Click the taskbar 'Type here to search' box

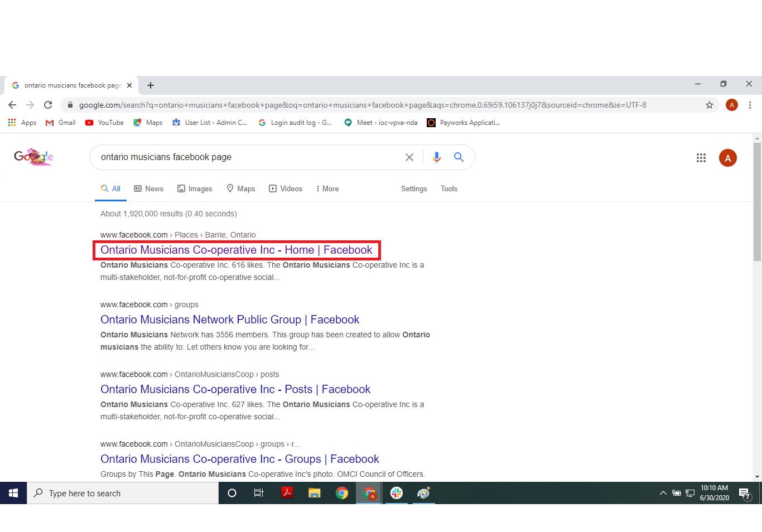[123, 493]
